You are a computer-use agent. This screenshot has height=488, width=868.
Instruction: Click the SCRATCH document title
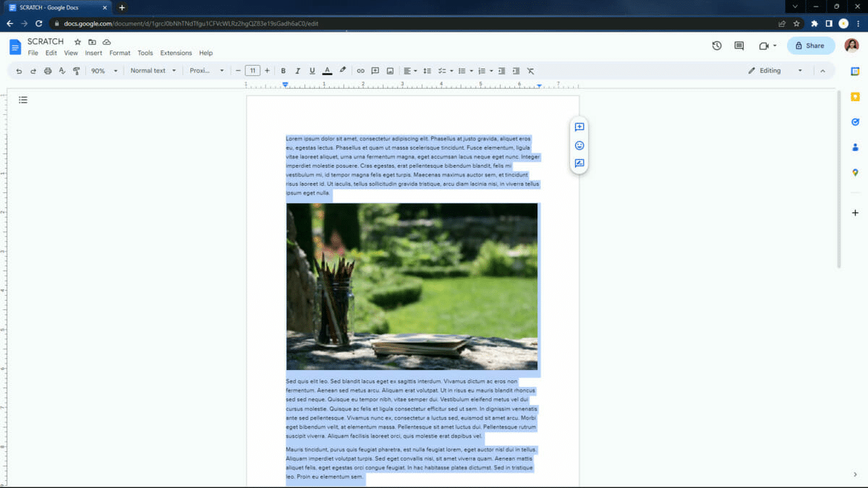[x=46, y=42]
